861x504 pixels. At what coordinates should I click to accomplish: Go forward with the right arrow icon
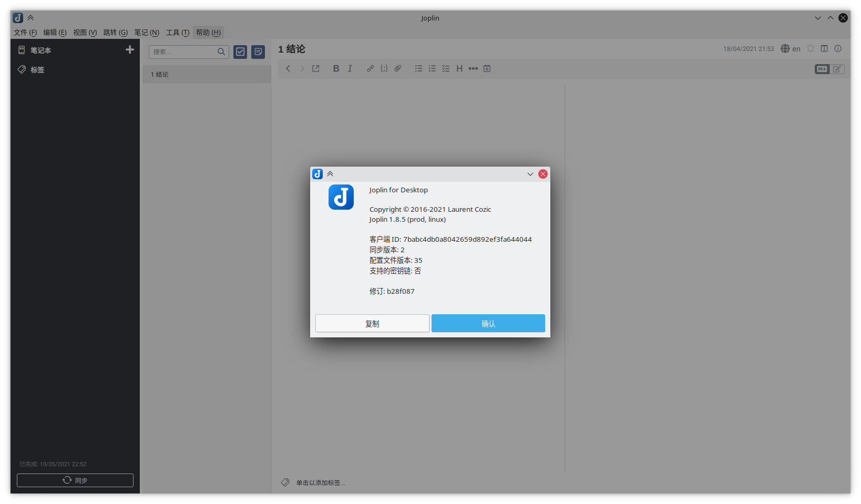point(302,68)
